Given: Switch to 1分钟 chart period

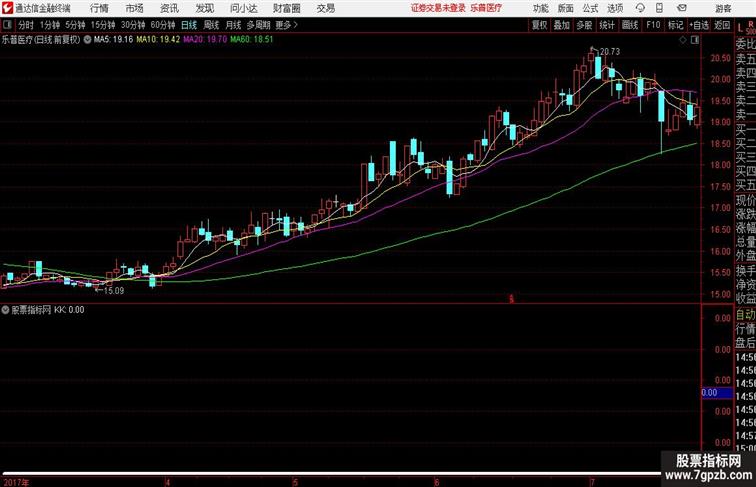Looking at the screenshot, I should [x=50, y=25].
